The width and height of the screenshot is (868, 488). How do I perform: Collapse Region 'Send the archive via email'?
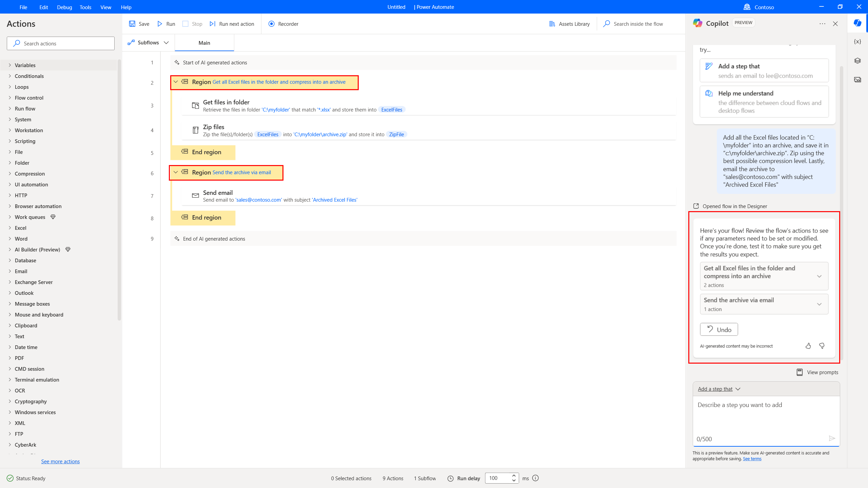click(176, 172)
